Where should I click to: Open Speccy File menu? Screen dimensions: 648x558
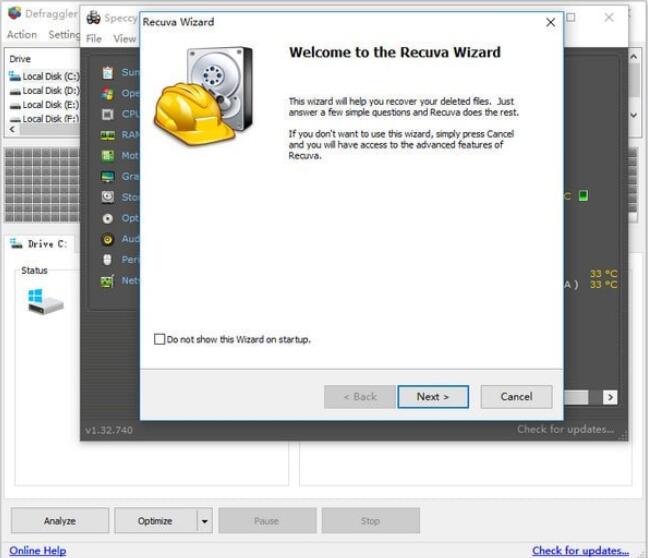tap(94, 39)
